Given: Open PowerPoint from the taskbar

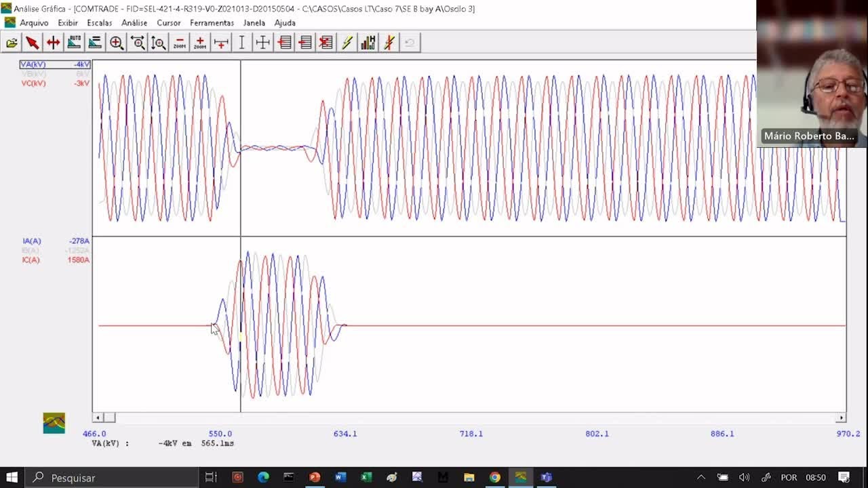Looking at the screenshot, I should (x=315, y=477).
